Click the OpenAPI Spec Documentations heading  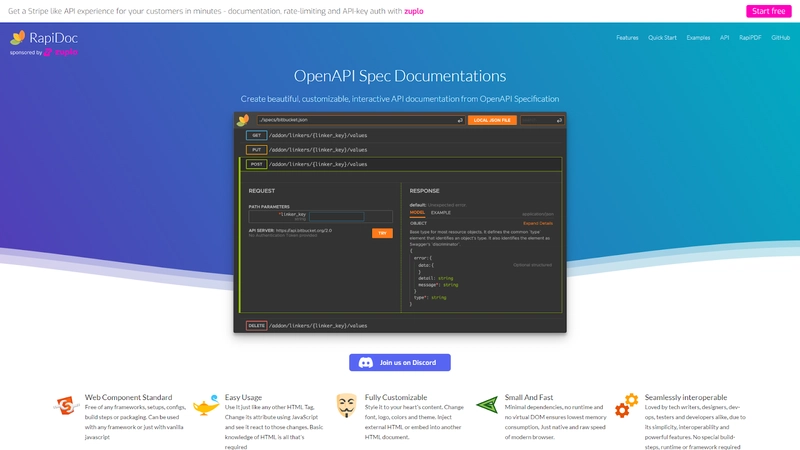[400, 76]
